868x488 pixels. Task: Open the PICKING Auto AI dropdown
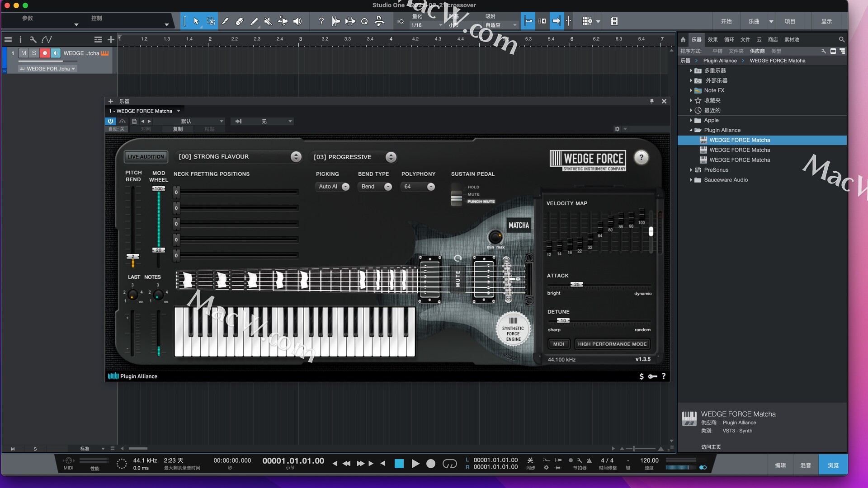333,187
